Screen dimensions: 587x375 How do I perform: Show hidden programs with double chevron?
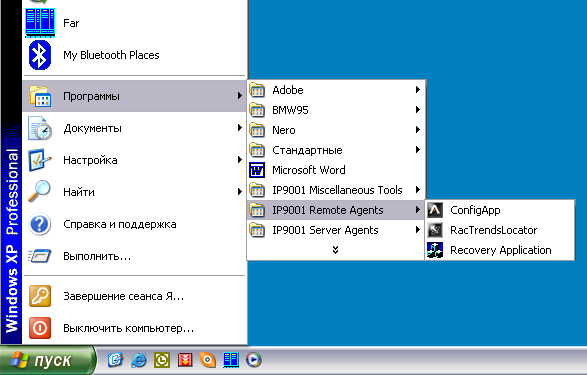pos(335,250)
